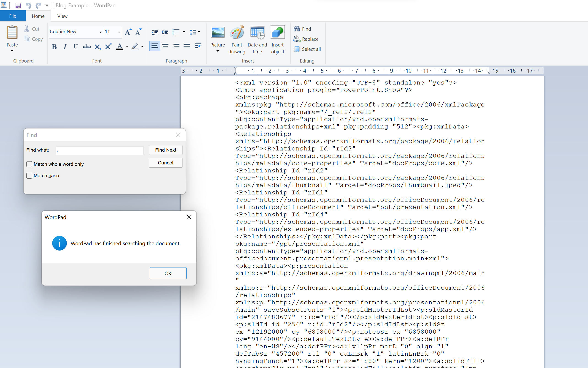Enable Match case checkbox
Screen dimensions: 588x368
tap(30, 176)
